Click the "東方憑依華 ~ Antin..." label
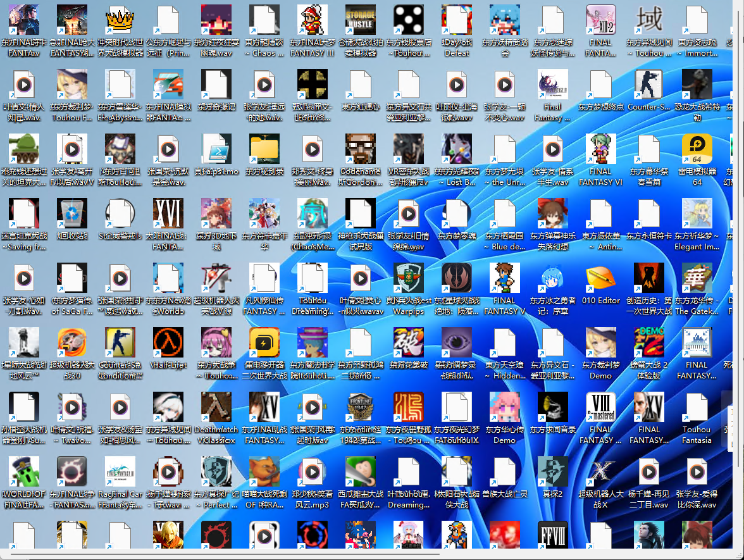Viewport: 744px width, 560px height. pyautogui.click(x=601, y=241)
